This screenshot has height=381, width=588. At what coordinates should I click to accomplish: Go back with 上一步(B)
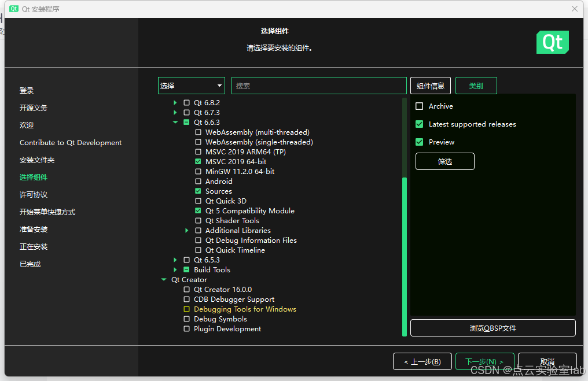pos(422,361)
